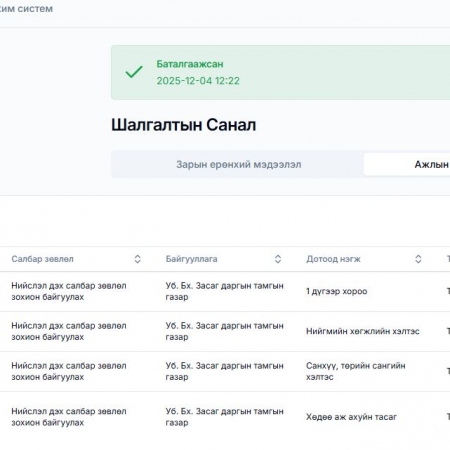Click the Салбар зөвлөл column header
Viewport: 450px width, 450px height.
[42, 259]
